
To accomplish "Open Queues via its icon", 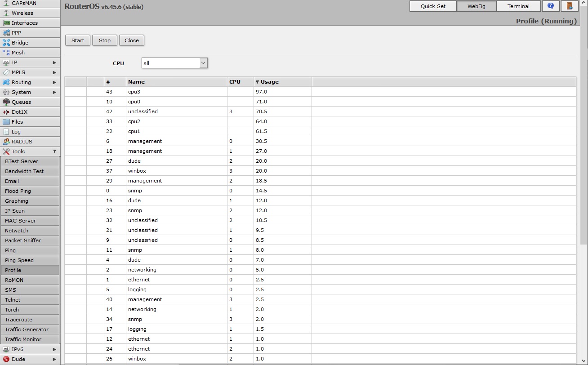I will (x=6, y=102).
